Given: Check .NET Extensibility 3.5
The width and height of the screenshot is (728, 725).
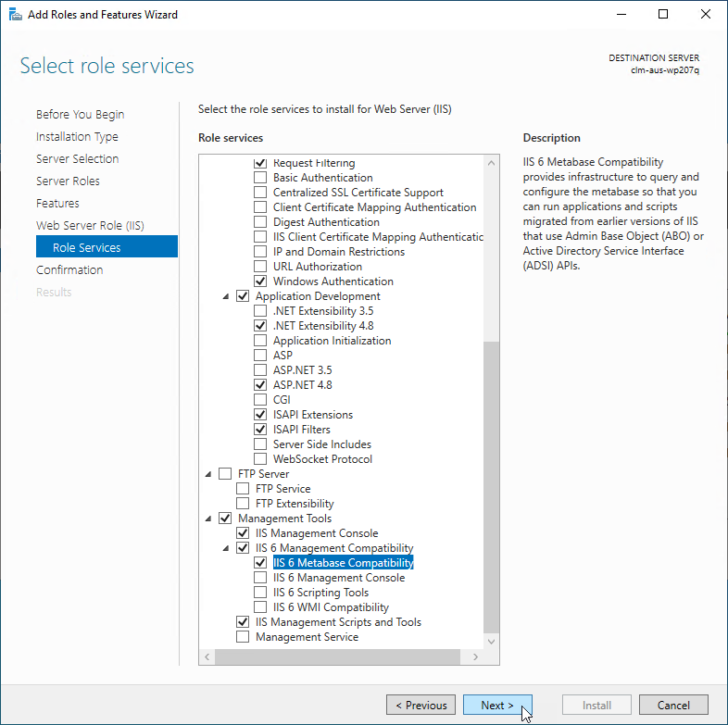Looking at the screenshot, I should click(x=260, y=311).
